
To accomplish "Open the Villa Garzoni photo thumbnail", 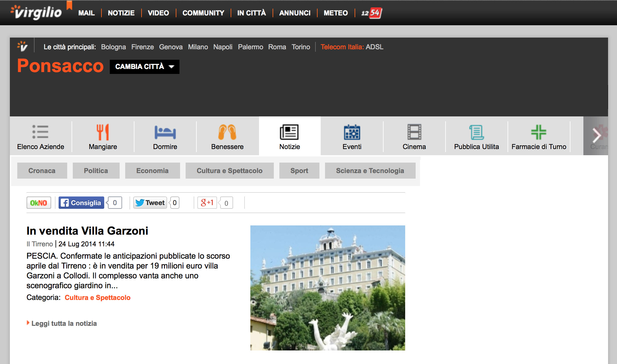I will 327,288.
